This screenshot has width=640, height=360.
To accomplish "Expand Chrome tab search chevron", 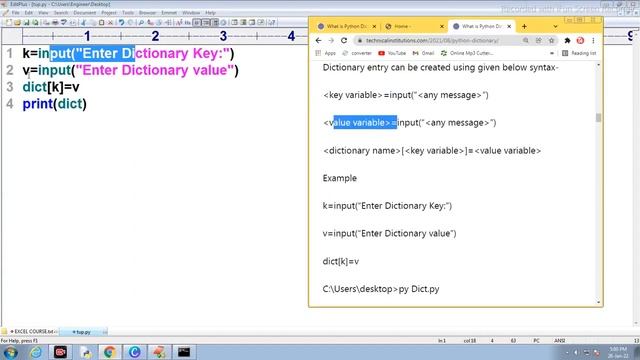I will point(555,27).
